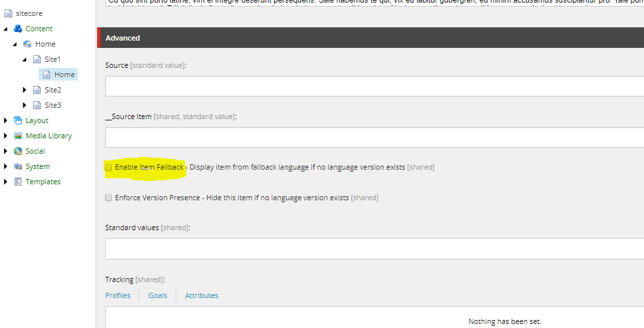Expand the Media Library node arrow
The width and height of the screenshot is (644, 328).
tap(5, 136)
